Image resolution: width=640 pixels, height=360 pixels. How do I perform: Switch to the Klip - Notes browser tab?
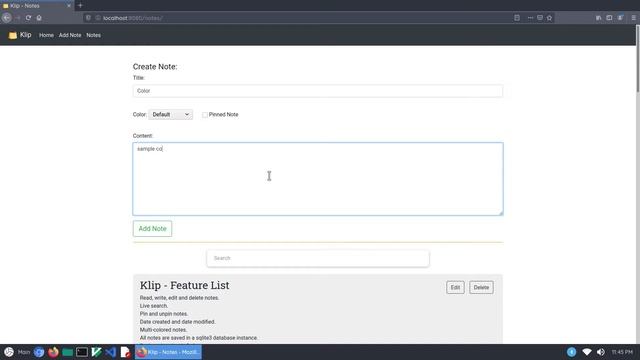(37, 6)
